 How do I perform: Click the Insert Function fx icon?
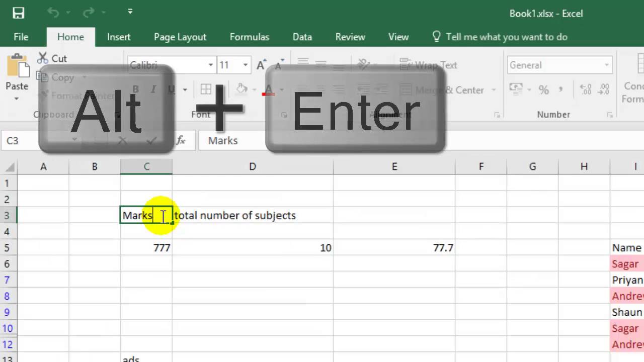pos(181,141)
